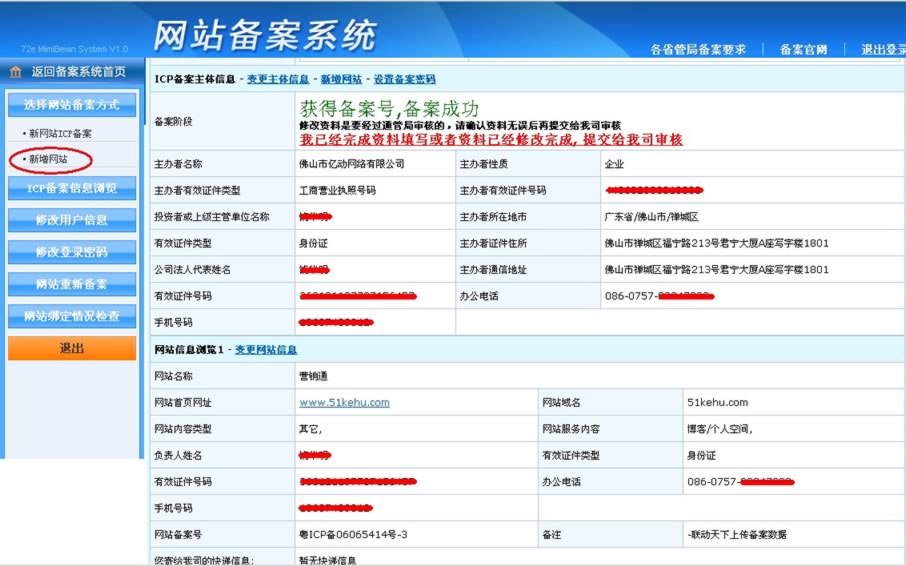
Task: Click the 修改用户信息 sidebar button
Action: pyautogui.click(x=72, y=220)
